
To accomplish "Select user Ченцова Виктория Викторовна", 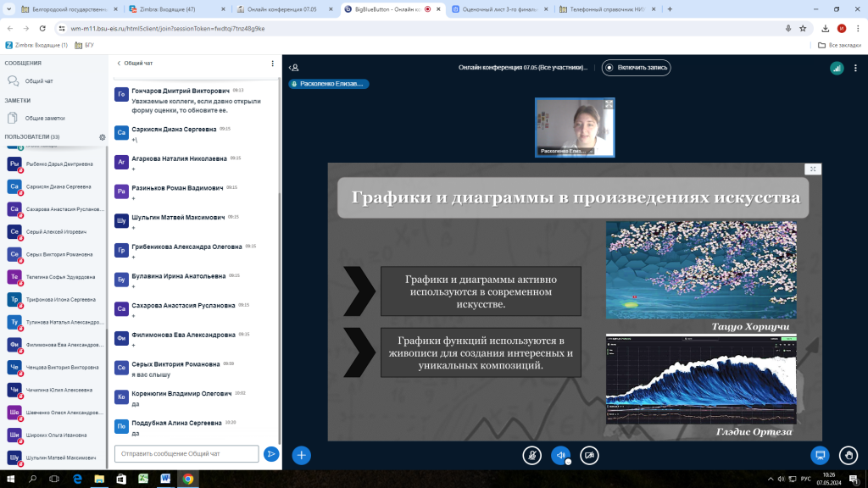I will point(54,368).
